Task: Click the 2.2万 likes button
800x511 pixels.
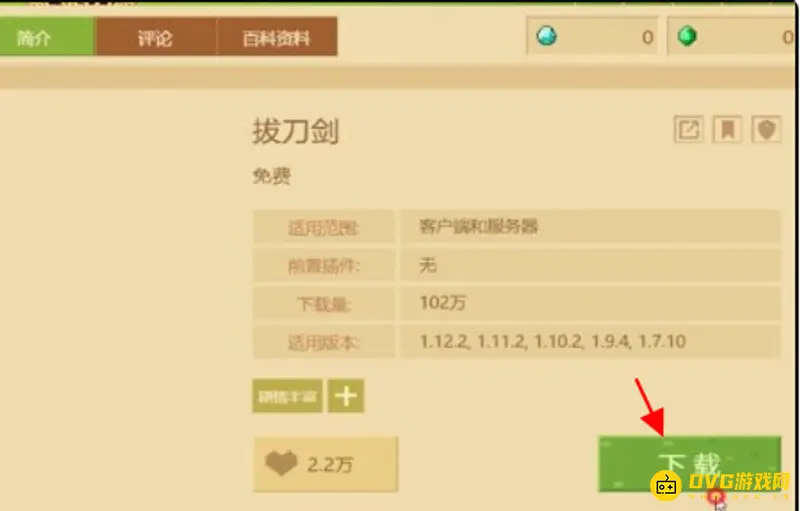Action: tap(326, 464)
